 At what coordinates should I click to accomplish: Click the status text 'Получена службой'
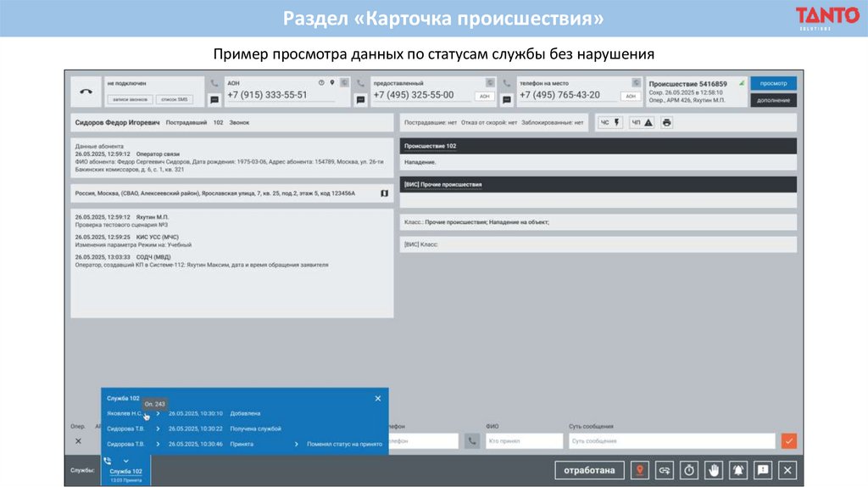(x=256, y=428)
